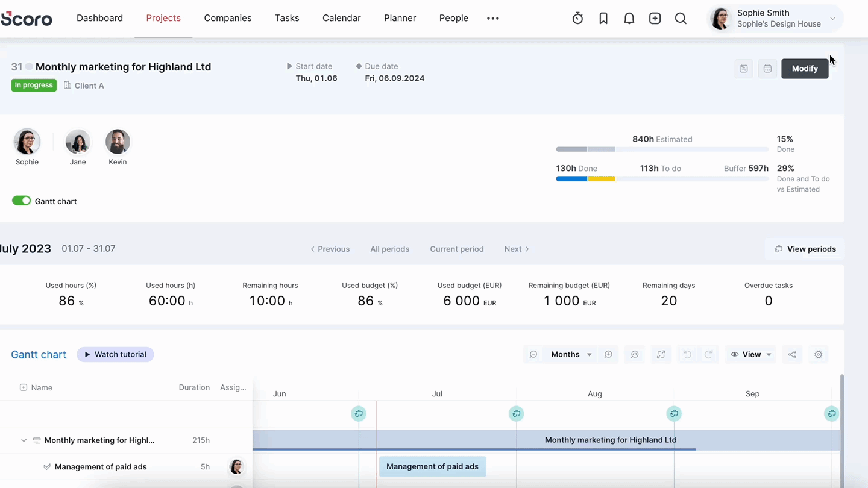Click the Start date play triangle icon
The height and width of the screenshot is (488, 868).
pos(289,66)
